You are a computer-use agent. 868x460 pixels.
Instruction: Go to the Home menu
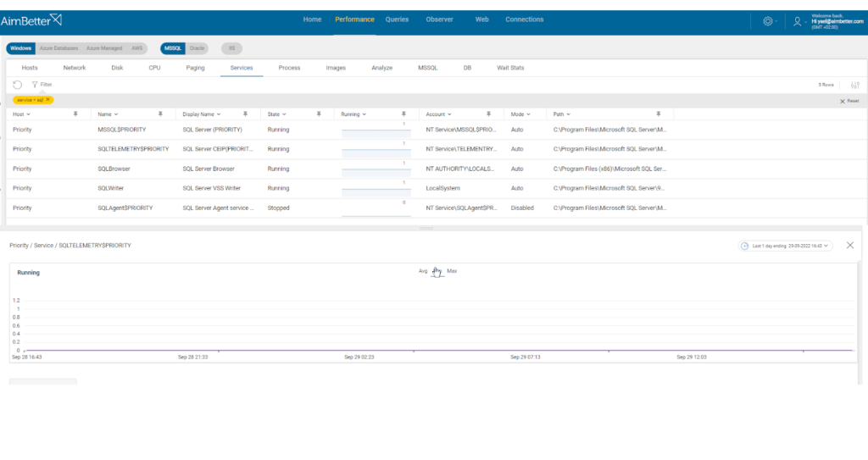312,19
